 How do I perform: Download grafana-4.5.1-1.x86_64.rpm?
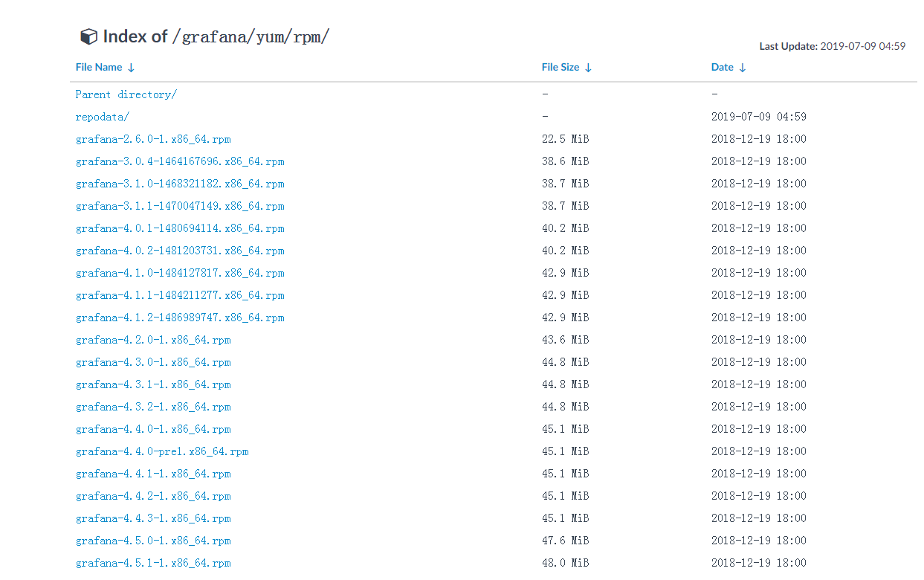153,563
